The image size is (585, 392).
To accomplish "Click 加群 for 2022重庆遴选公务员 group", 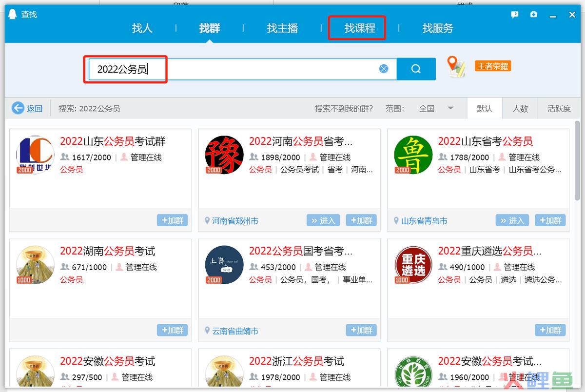I will tap(550, 330).
